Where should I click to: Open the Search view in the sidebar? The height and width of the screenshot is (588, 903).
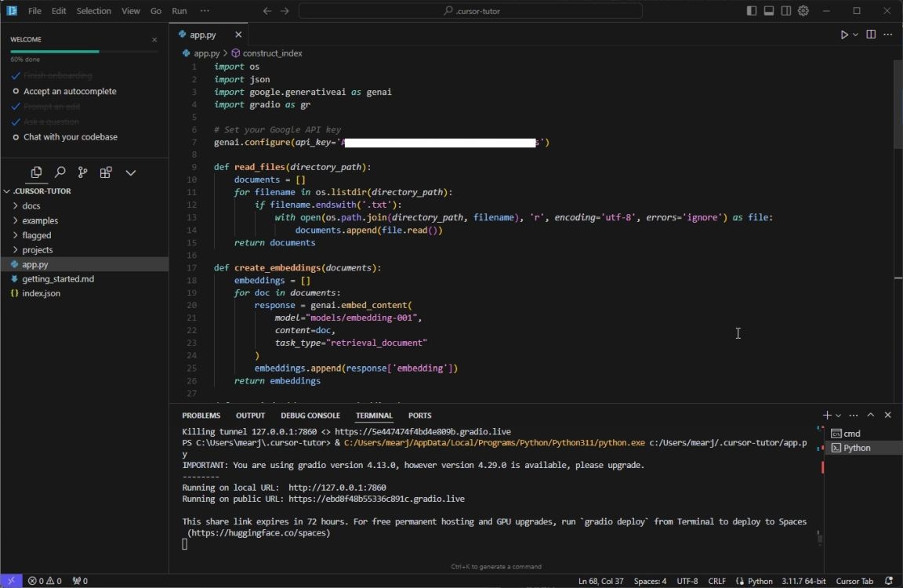coord(59,172)
